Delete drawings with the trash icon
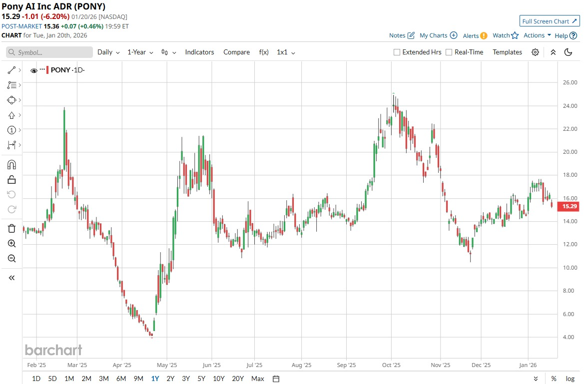The height and width of the screenshot is (384, 588). pos(11,228)
